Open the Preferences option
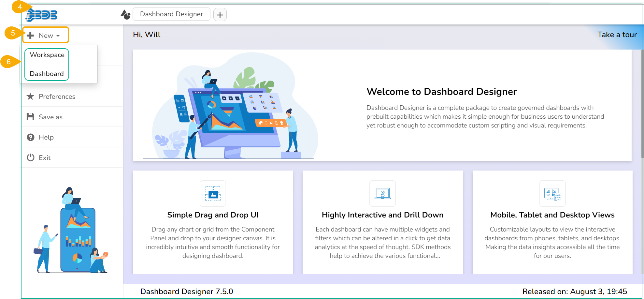 click(57, 97)
